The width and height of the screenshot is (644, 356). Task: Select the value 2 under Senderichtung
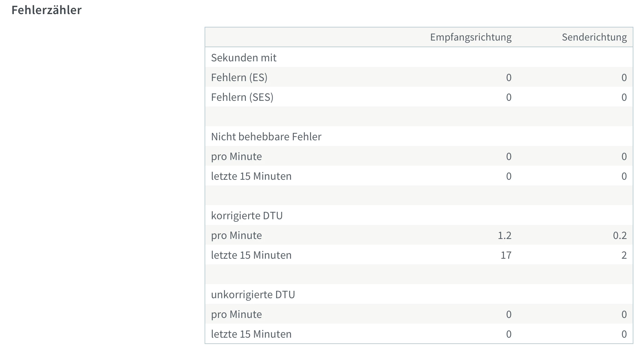(624, 255)
